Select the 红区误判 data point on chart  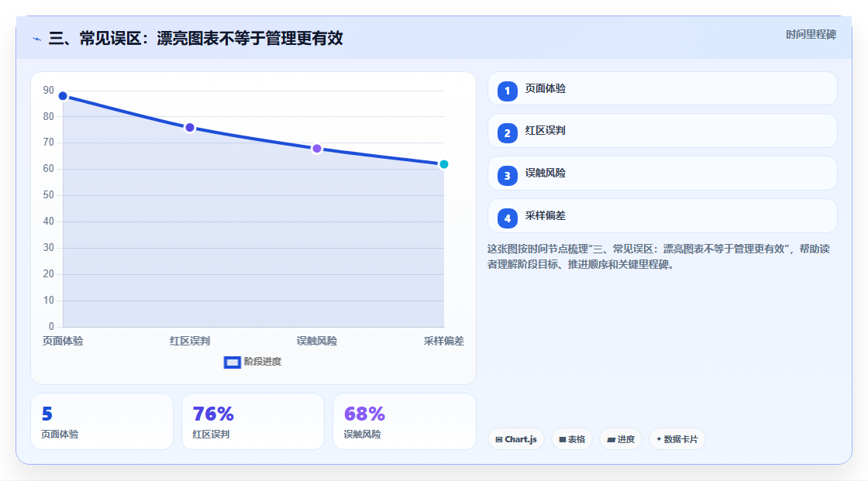click(x=190, y=128)
